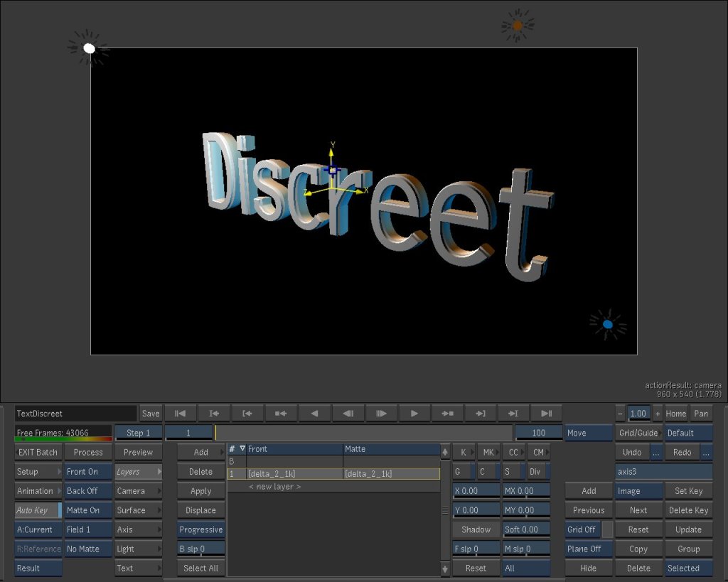
Task: Open the Grid/Guide dropdown
Action: (639, 433)
